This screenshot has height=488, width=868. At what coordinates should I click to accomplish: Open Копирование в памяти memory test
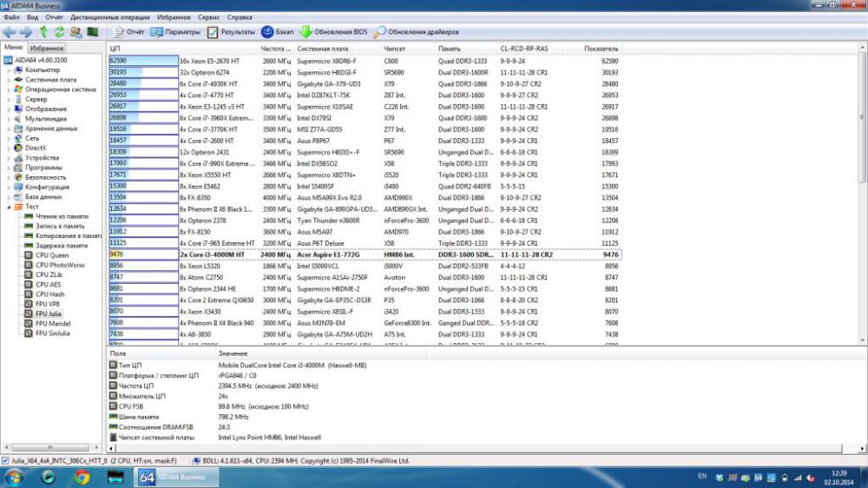click(63, 236)
